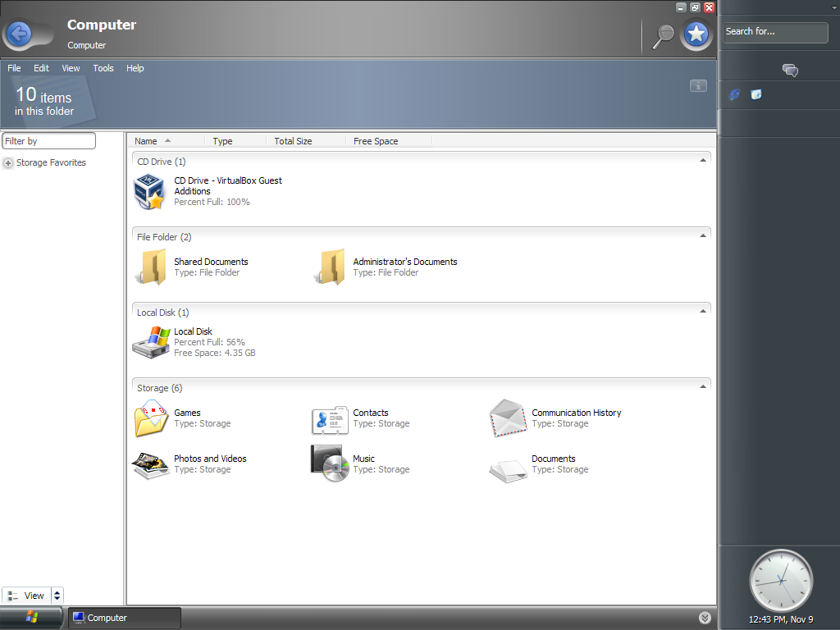Open the Contacts storage icon
Viewport: 840px width, 630px height.
330,418
